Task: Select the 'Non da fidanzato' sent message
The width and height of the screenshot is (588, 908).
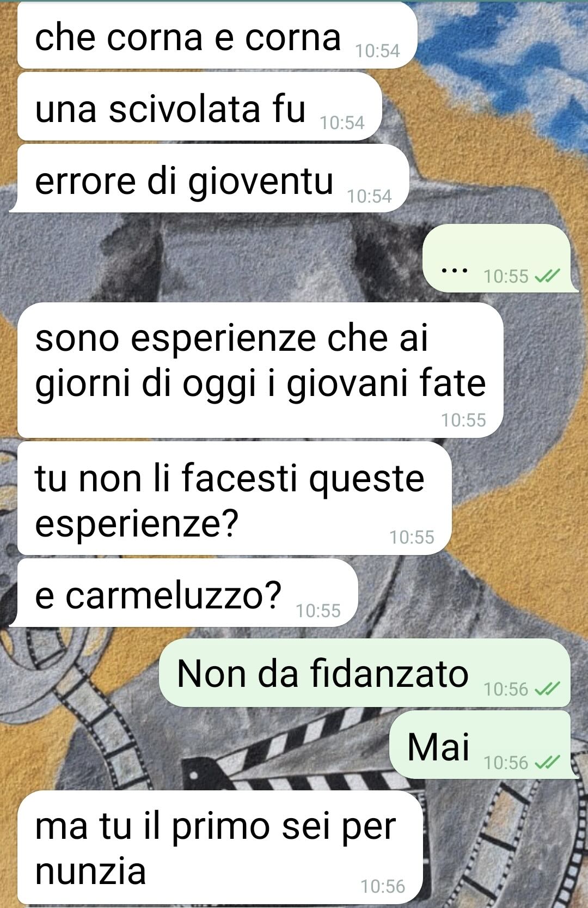Action: (x=365, y=673)
